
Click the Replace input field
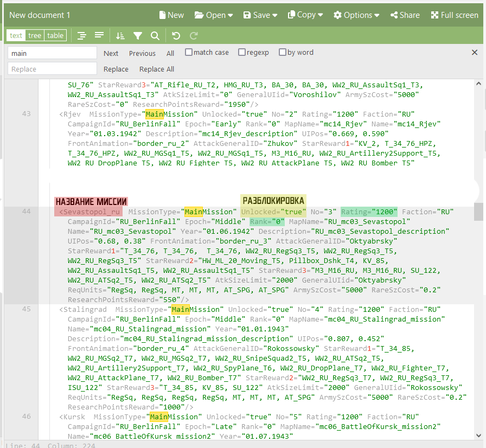52,69
